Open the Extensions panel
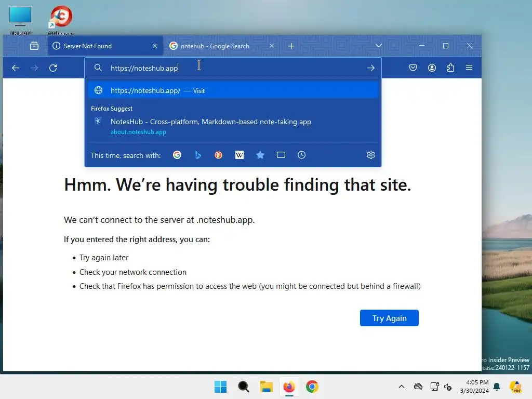 point(450,68)
